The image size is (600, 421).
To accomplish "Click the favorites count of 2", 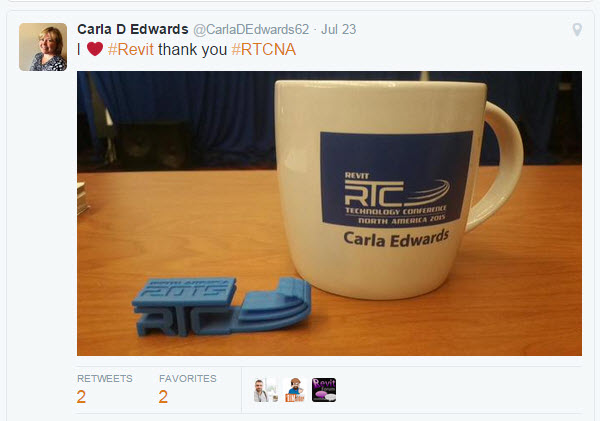I will tap(163, 397).
